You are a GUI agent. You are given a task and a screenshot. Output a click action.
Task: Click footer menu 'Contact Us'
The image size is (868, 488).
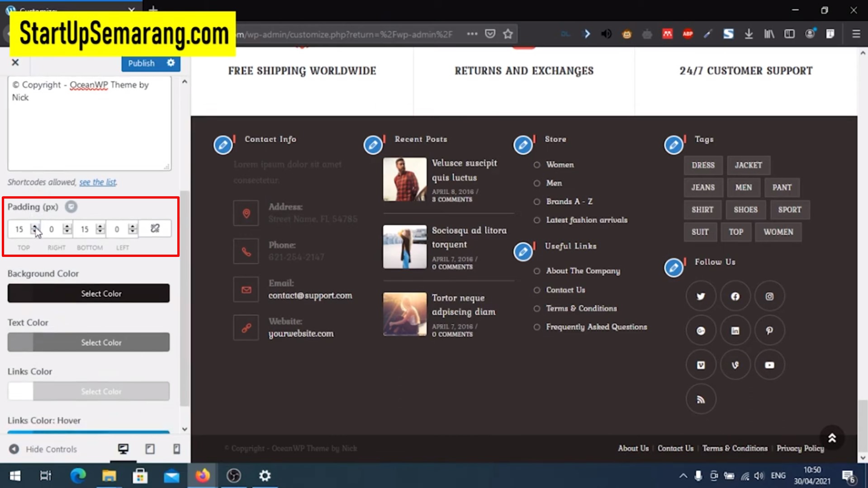point(675,448)
